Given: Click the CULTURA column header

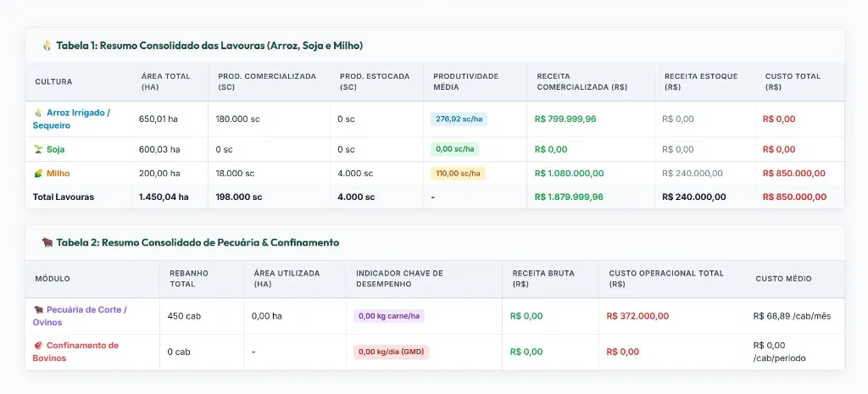Looking at the screenshot, I should click(53, 82).
